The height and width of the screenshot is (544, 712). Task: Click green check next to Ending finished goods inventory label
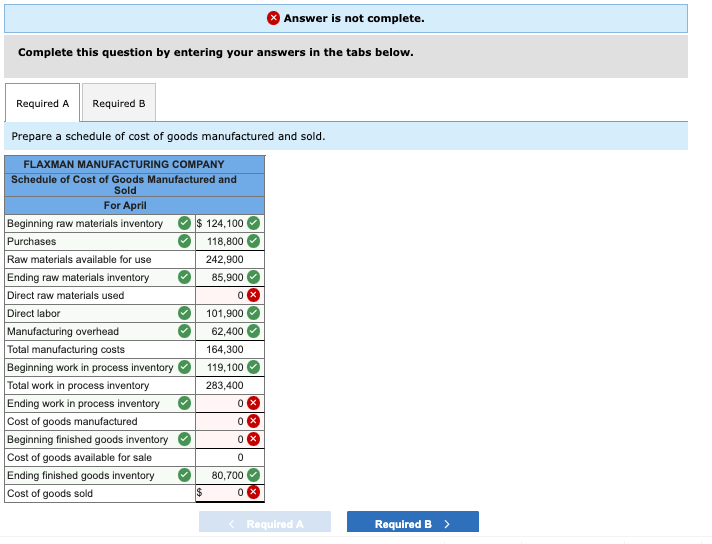coord(184,475)
